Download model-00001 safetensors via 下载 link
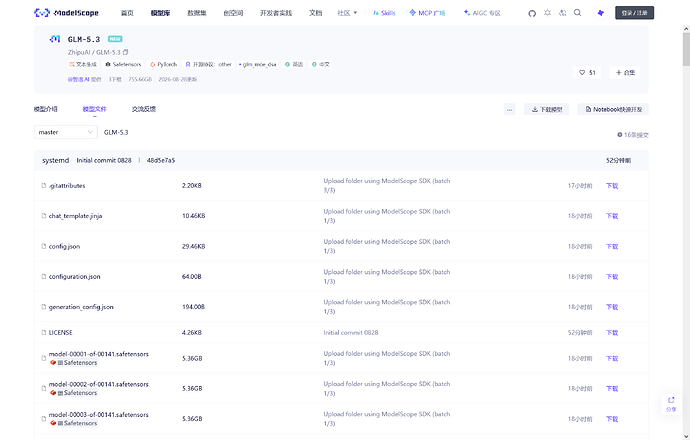 click(612, 359)
